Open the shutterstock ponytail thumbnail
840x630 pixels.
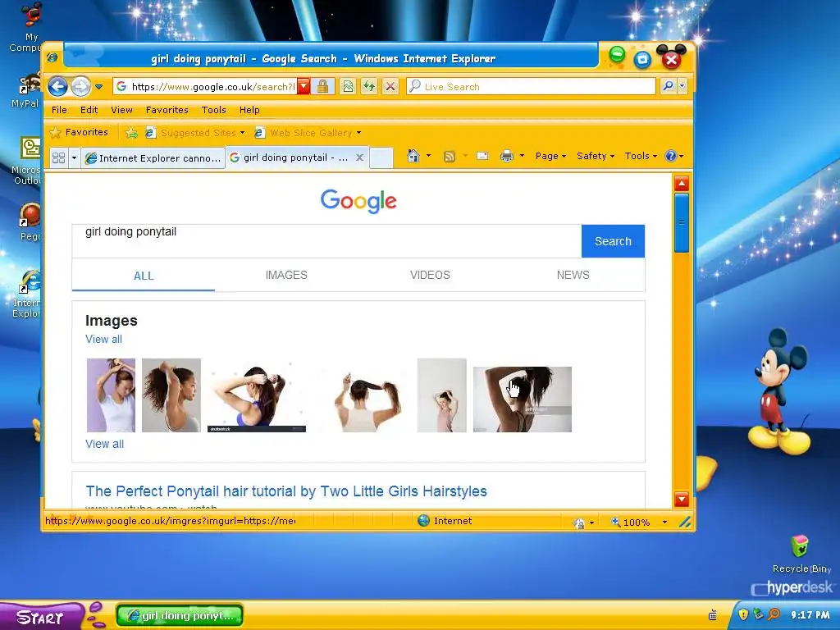pyautogui.click(x=257, y=398)
